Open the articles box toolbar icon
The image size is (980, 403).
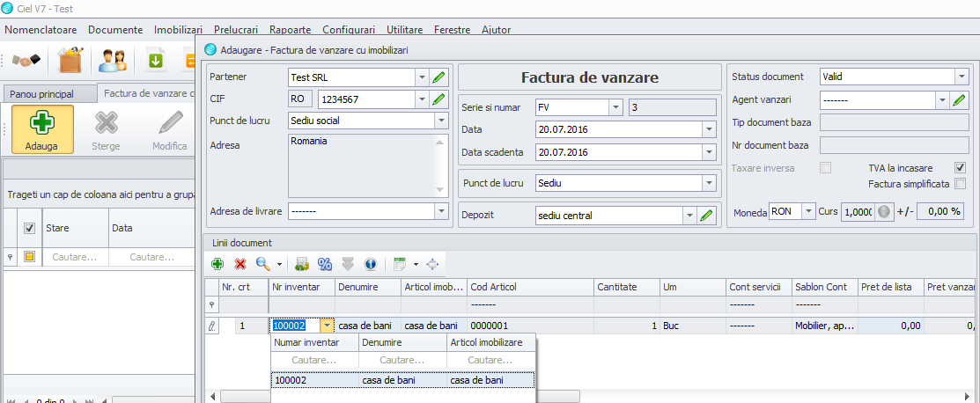(70, 60)
